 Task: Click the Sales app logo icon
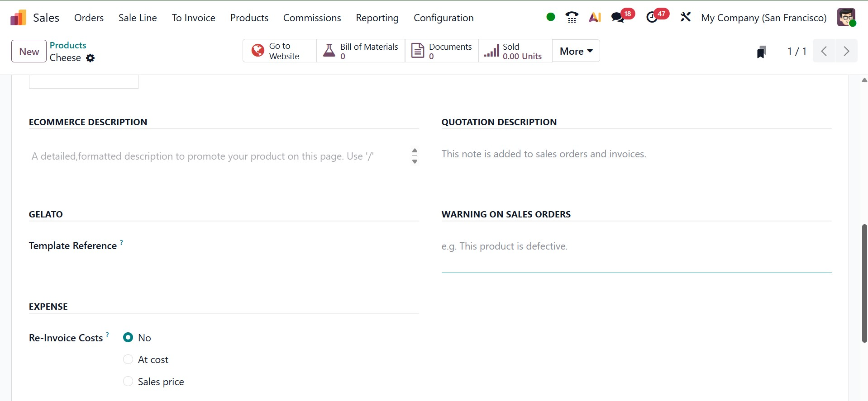(19, 18)
